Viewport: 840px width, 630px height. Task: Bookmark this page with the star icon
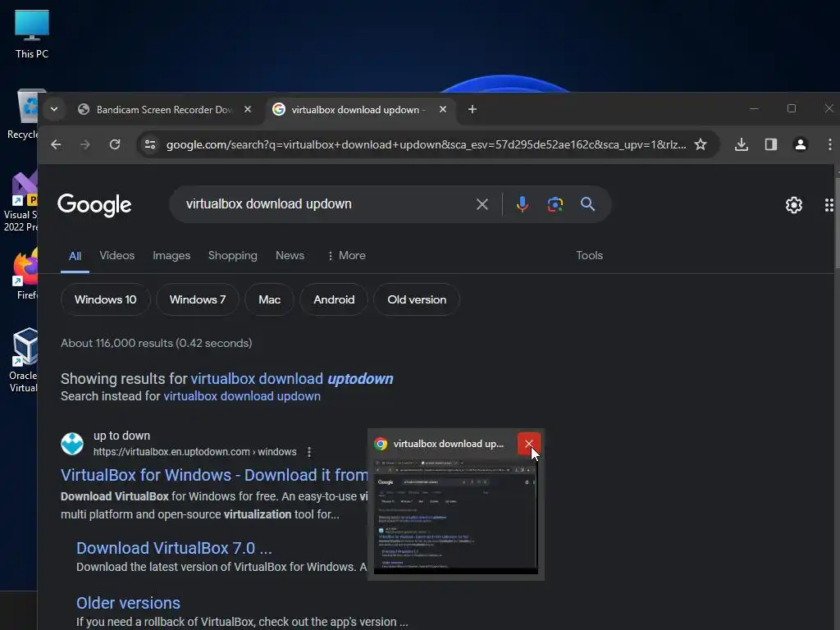[701, 144]
